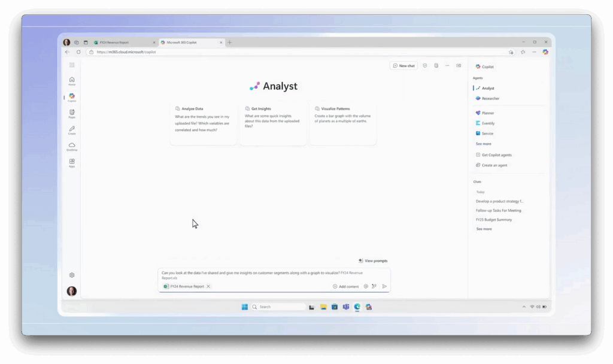613x364 pixels.
Task: Click Microsoft Edge in the taskbar
Action: 357,307
